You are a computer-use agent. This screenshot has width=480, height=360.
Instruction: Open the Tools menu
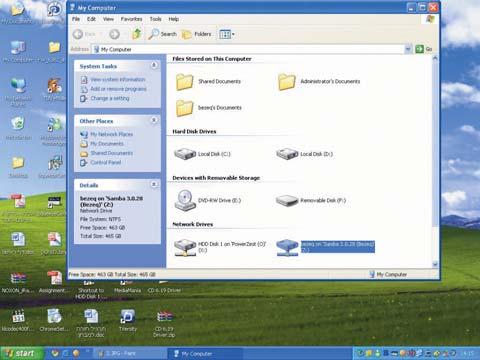(155, 19)
